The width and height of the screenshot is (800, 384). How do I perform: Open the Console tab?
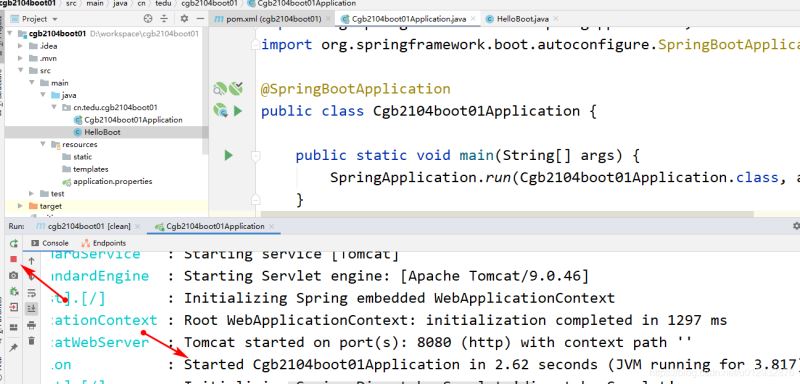(x=50, y=243)
